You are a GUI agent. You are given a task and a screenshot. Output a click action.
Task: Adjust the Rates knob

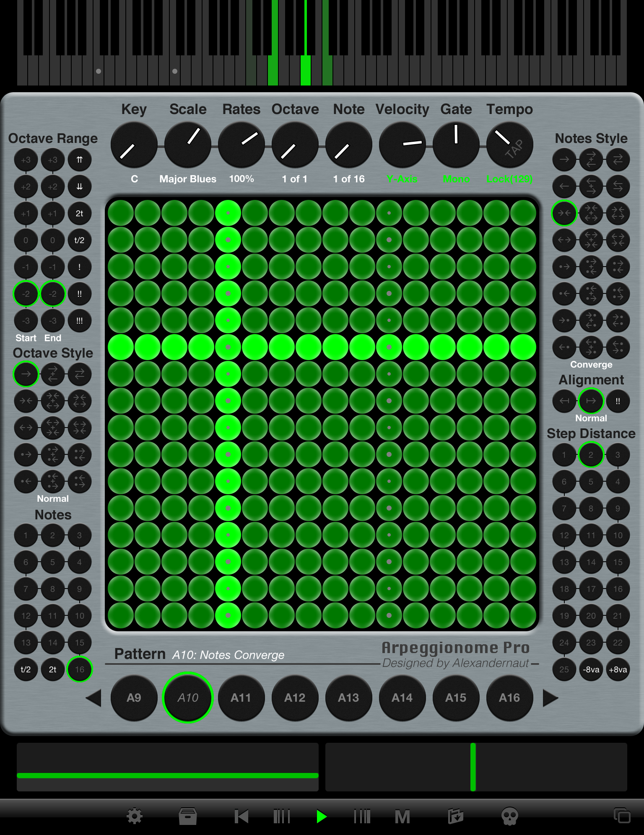click(x=241, y=145)
